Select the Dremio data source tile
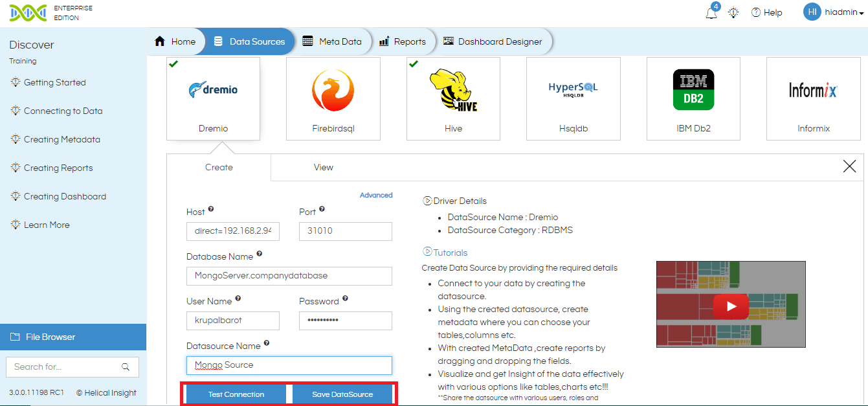 coord(213,98)
